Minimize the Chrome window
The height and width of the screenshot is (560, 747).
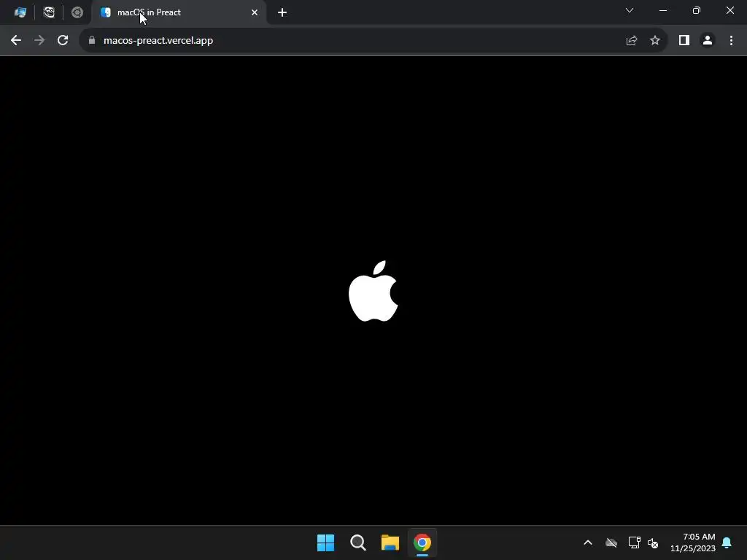tap(662, 10)
